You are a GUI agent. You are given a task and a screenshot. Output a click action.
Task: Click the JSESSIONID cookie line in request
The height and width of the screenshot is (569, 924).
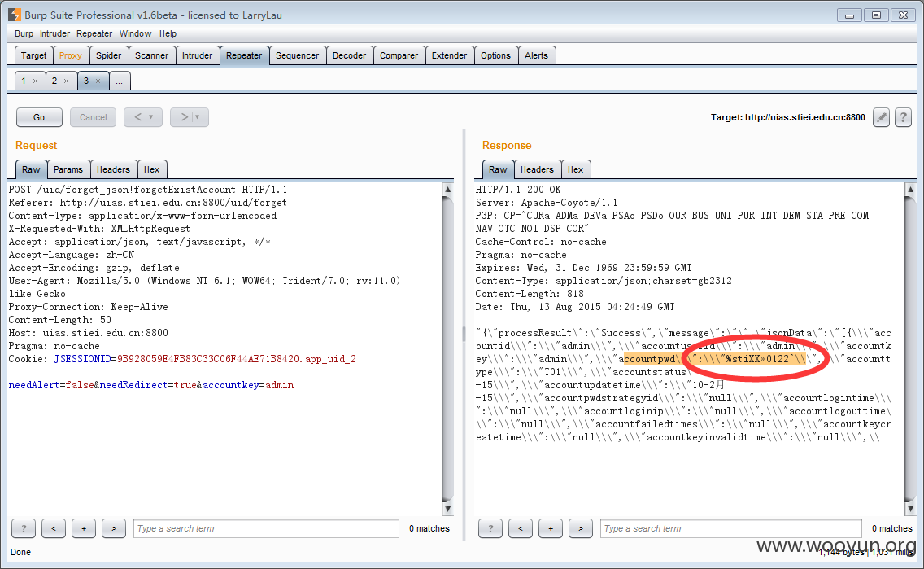(x=182, y=359)
